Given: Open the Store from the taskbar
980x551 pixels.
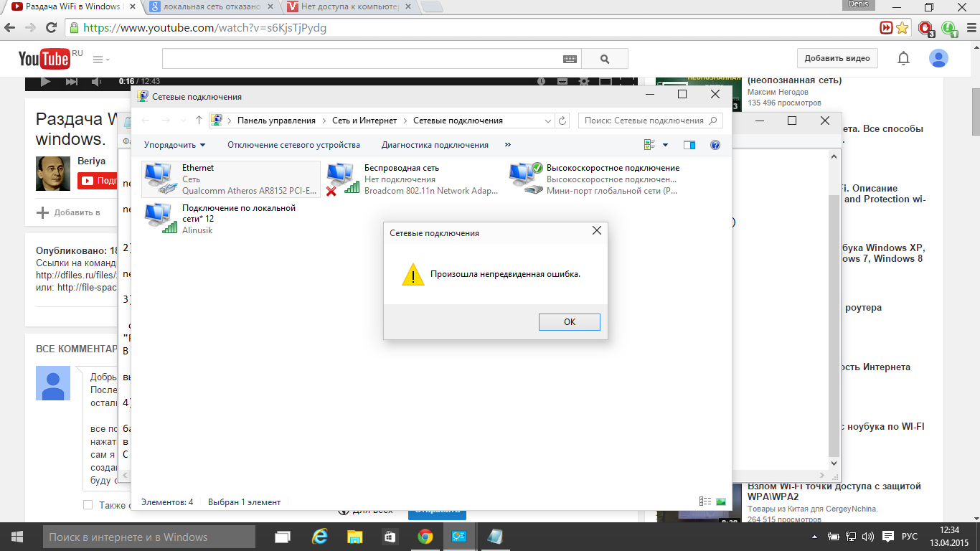Looking at the screenshot, I should pos(390,537).
